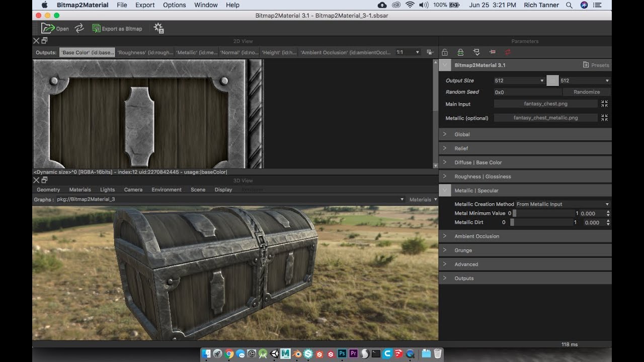Click the Randomize button
Viewport: 644px width, 362px height.
click(x=587, y=92)
